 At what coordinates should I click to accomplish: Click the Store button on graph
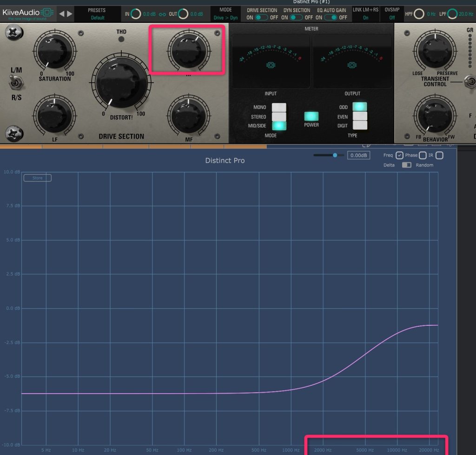point(37,178)
